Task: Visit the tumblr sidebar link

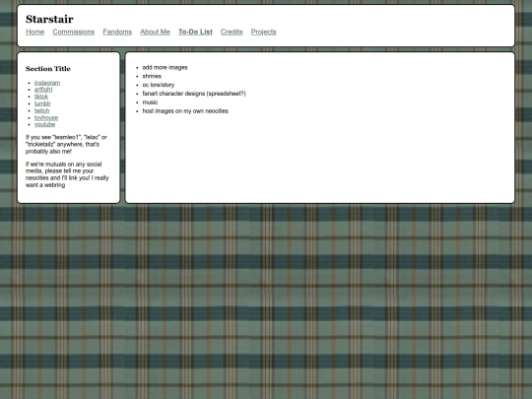Action: pos(42,103)
